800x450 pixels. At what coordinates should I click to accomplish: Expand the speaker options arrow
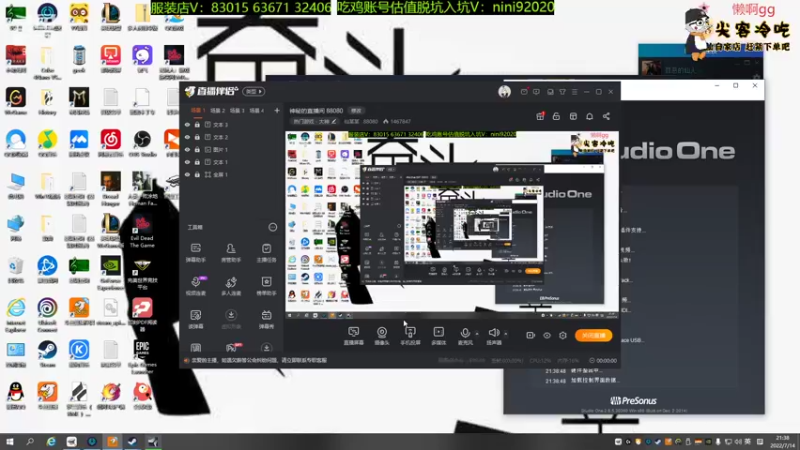click(506, 334)
